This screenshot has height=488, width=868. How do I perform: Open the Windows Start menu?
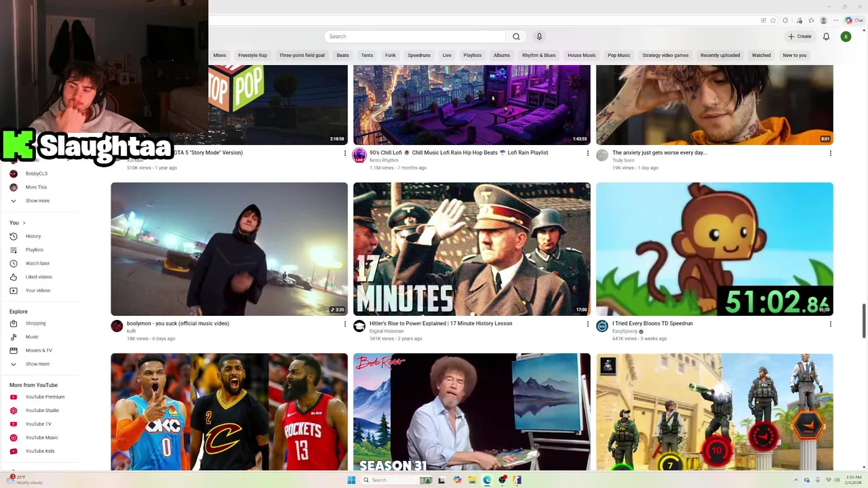tap(351, 480)
